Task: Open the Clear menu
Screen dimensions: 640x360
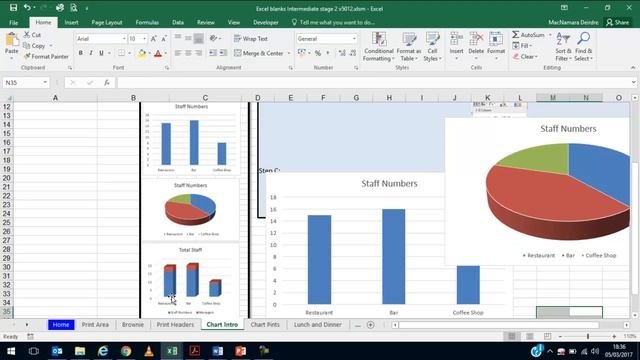Action: point(525,57)
